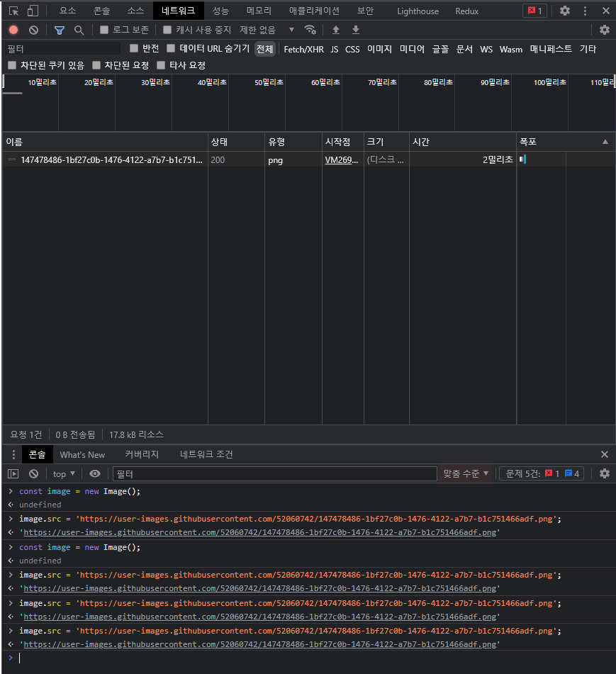Filter requests by 이미지 type
The image size is (616, 674).
coord(379,49)
